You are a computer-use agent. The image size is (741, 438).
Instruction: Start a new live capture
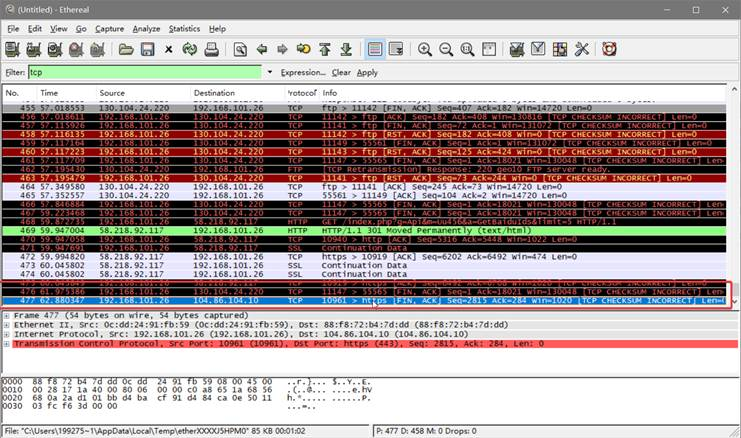pyautogui.click(x=55, y=49)
